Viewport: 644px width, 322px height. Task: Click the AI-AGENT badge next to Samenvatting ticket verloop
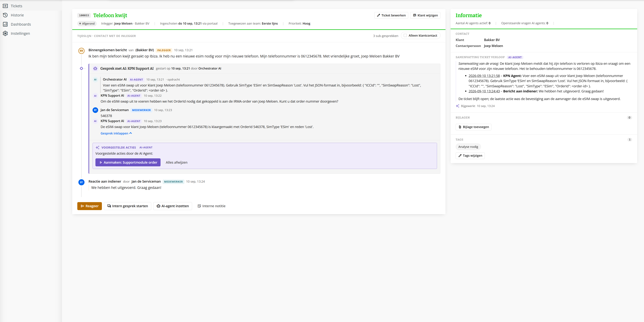(515, 57)
